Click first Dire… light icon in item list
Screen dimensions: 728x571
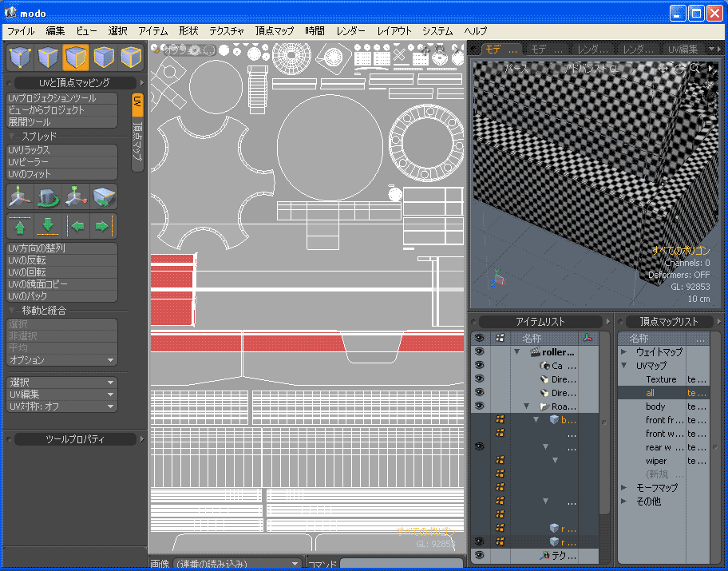(x=544, y=379)
